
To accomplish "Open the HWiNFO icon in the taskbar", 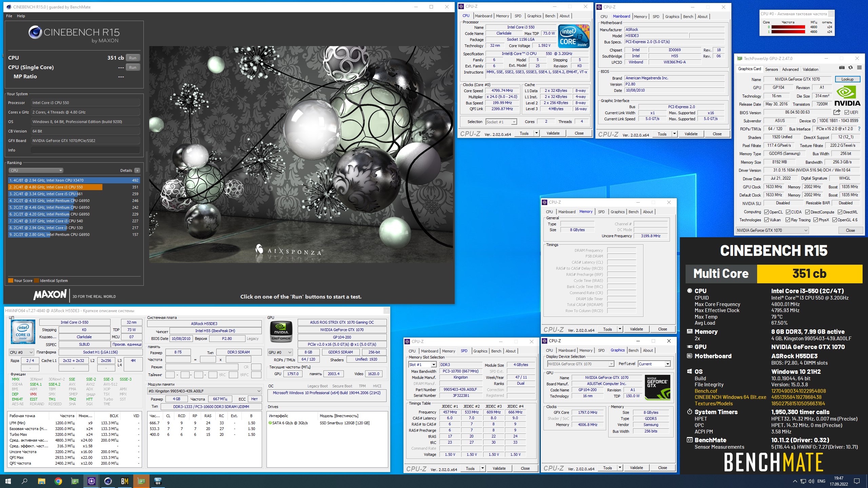I will [x=158, y=481].
